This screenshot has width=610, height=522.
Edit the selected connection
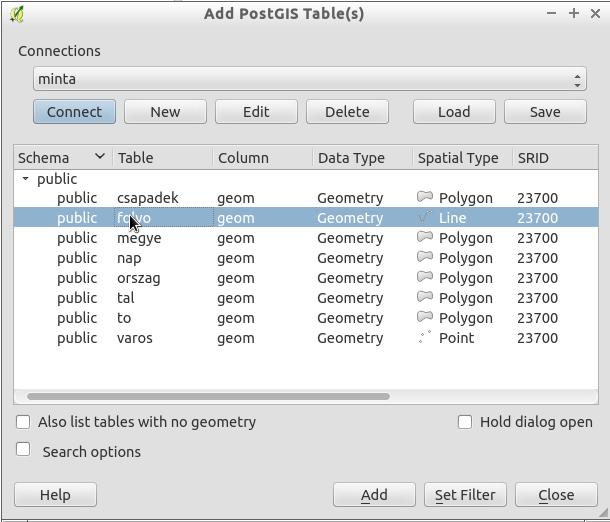[x=256, y=112]
